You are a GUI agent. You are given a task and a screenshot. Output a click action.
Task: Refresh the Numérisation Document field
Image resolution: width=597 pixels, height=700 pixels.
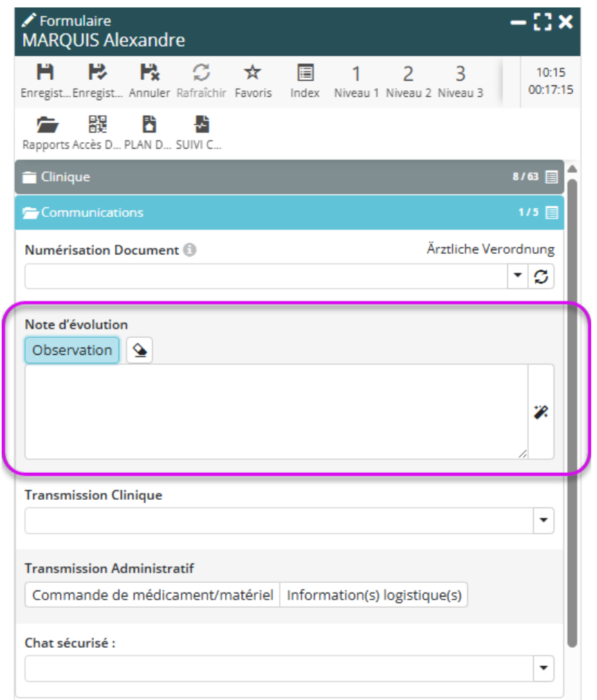point(542,277)
